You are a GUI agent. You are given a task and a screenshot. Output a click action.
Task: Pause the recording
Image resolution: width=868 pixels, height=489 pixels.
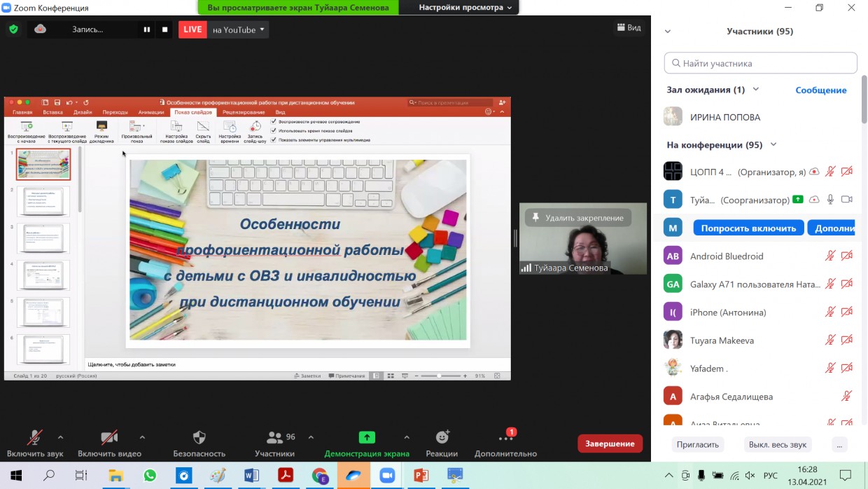[x=147, y=29]
